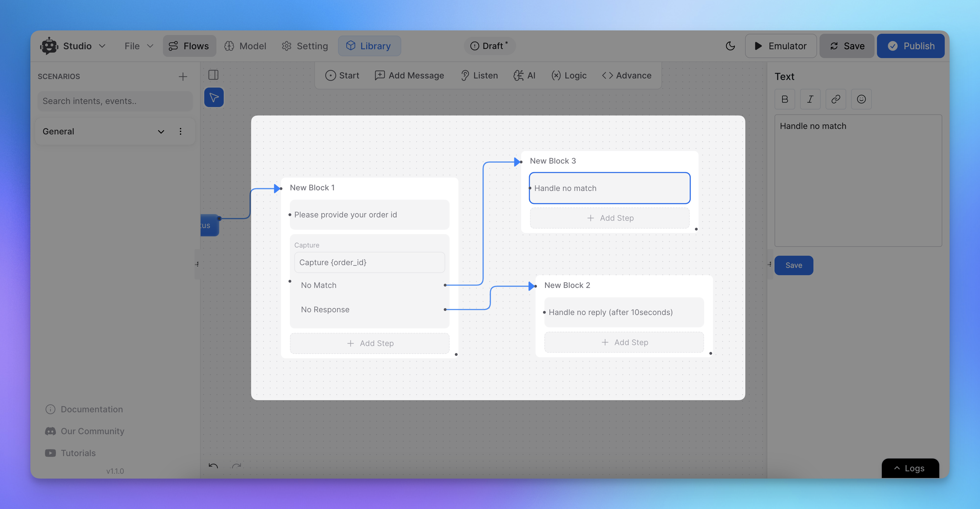Click the v1.1.0 version label
This screenshot has height=509, width=980.
point(115,471)
